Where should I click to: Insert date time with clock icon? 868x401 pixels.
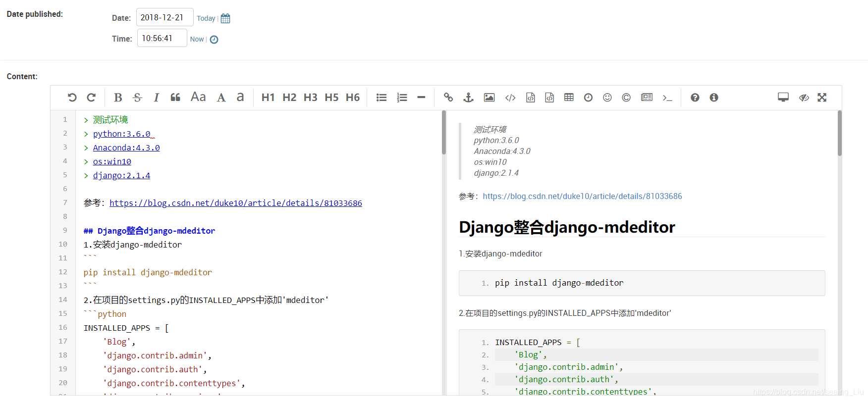(588, 98)
